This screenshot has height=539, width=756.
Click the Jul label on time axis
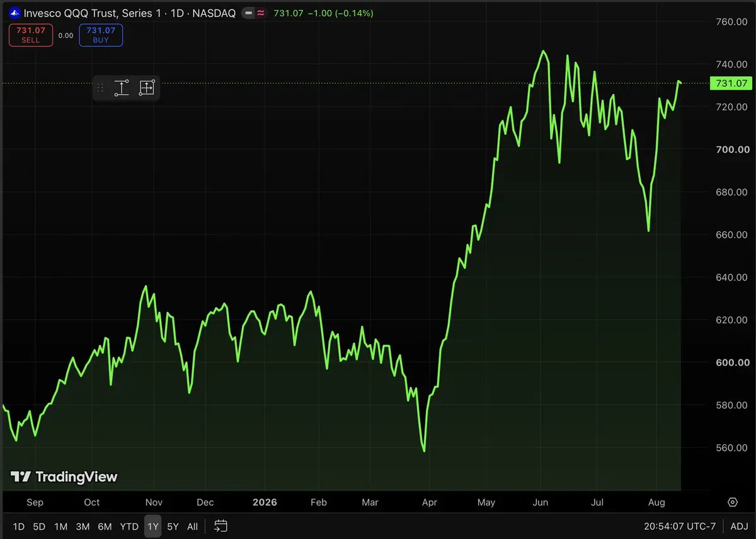click(597, 502)
